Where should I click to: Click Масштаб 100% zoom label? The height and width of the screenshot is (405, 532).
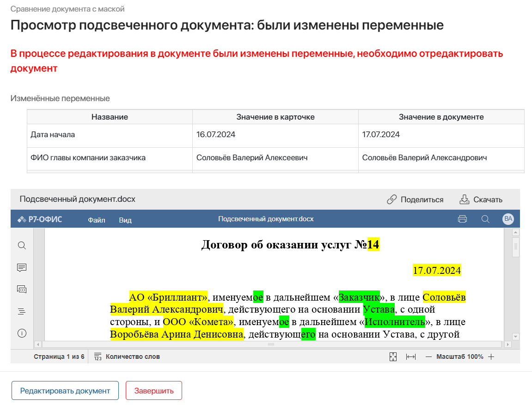460,357
